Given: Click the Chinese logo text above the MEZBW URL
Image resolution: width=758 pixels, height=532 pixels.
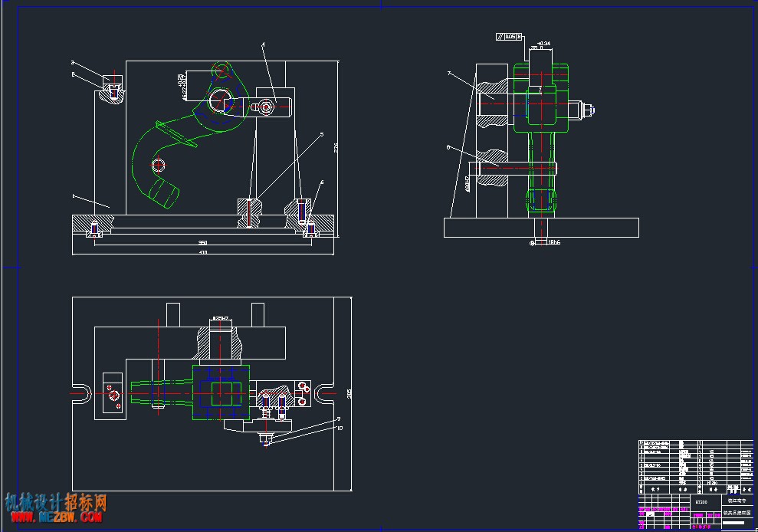Looking at the screenshot, I should 56,503.
